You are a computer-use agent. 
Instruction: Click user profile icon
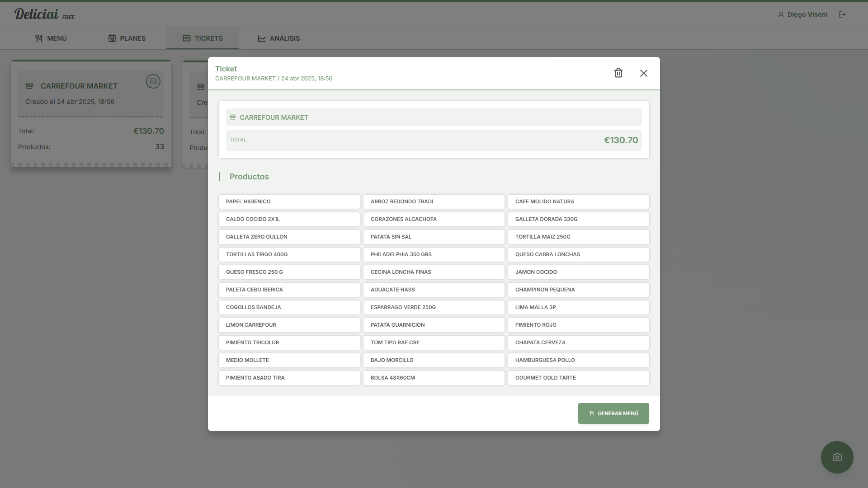click(781, 14)
